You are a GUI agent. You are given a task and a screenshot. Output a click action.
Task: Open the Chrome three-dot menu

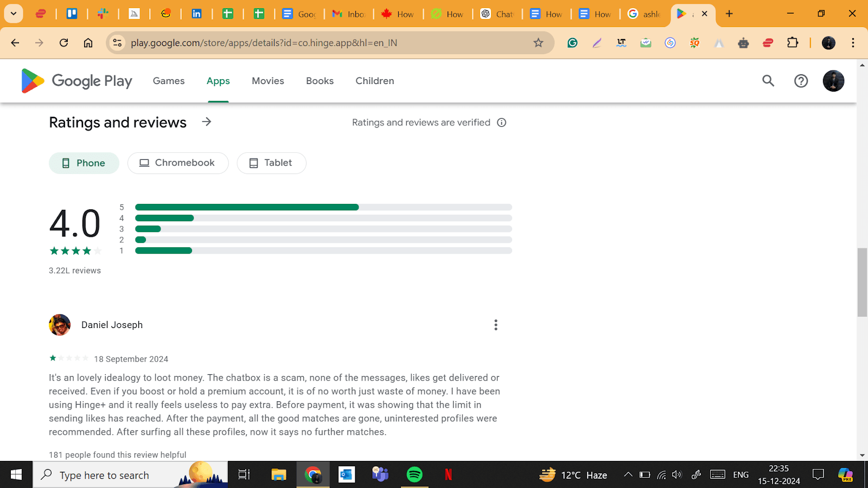[x=853, y=43]
